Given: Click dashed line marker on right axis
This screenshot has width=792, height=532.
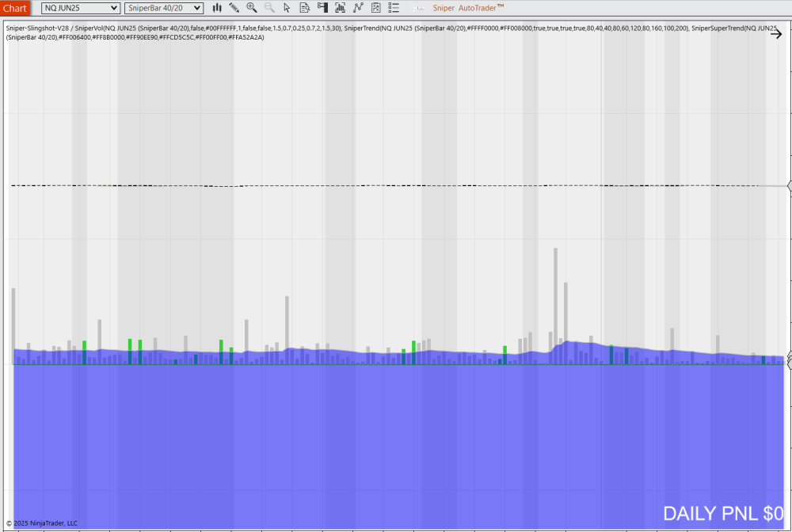Looking at the screenshot, I should pos(789,185).
